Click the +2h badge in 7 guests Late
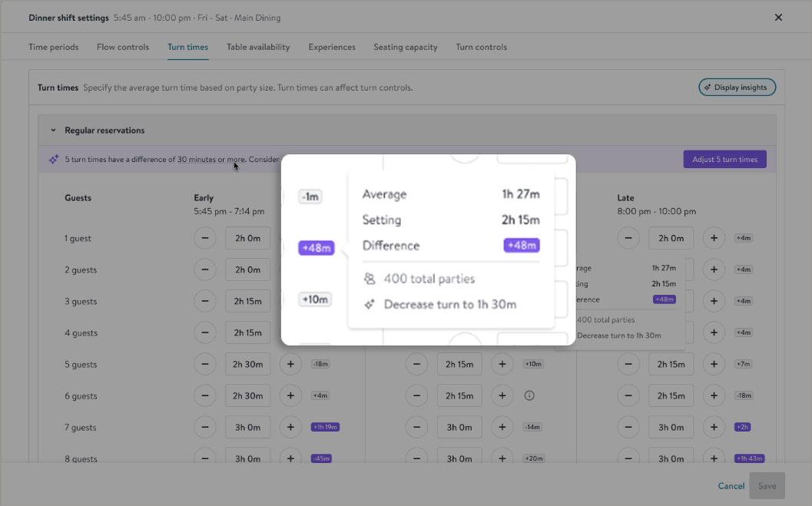This screenshot has width=812, height=506. pos(742,428)
